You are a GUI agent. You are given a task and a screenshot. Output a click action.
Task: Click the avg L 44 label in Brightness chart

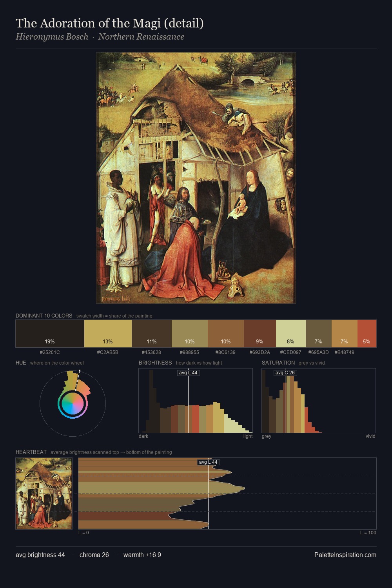pos(189,373)
